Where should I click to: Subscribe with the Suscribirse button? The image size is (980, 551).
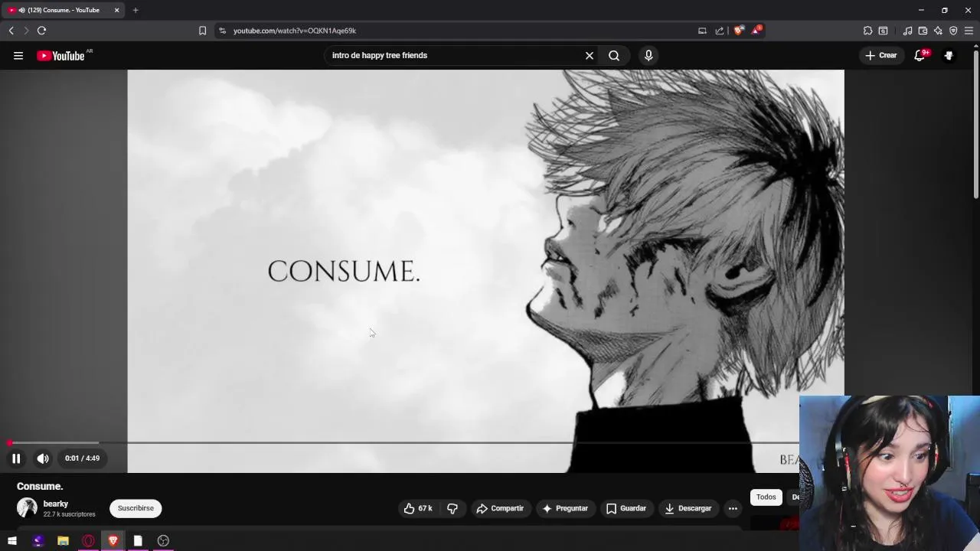(136, 508)
